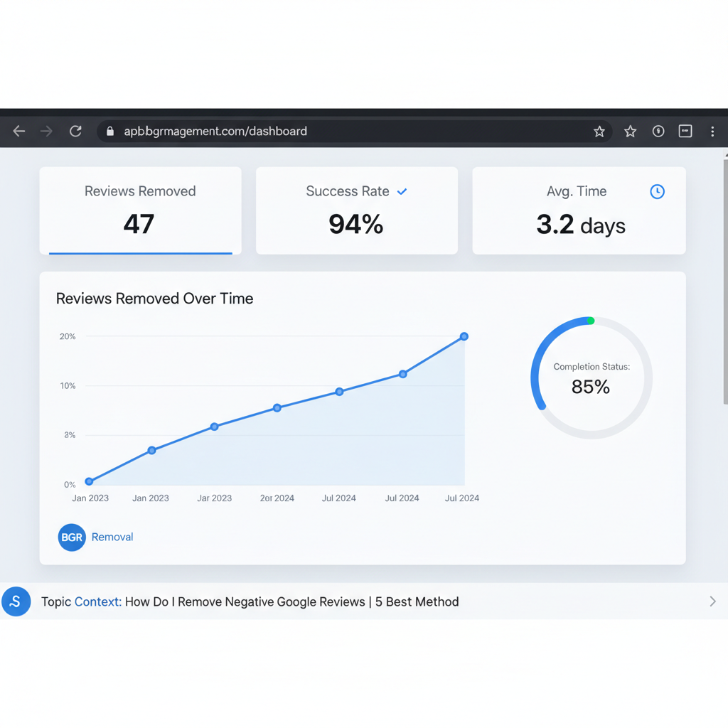Click the green dot on progress ring
This screenshot has height=728, width=728.
(591, 321)
